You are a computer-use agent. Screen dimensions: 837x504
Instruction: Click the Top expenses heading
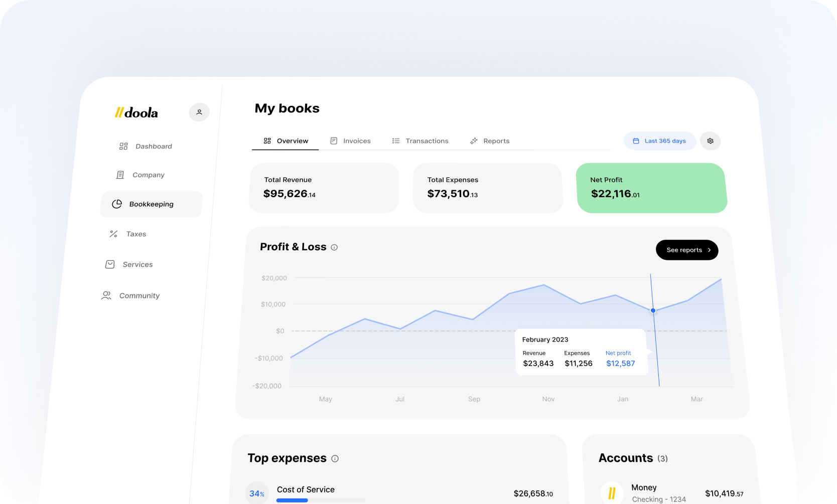[x=287, y=458]
